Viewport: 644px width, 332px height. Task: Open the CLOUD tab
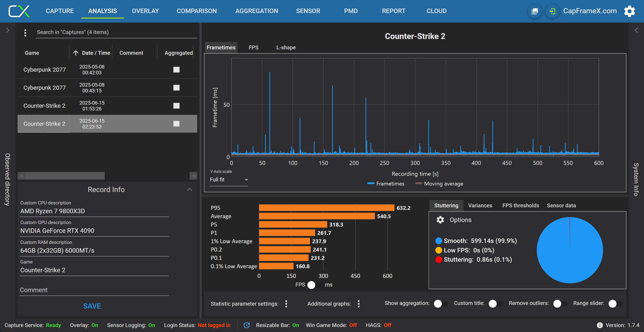point(436,11)
